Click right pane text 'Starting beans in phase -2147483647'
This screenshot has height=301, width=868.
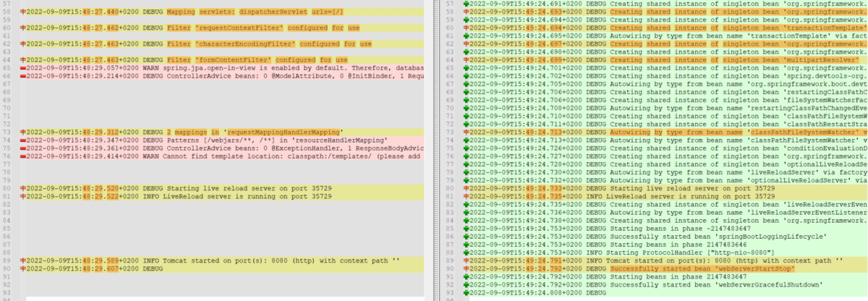(680, 229)
